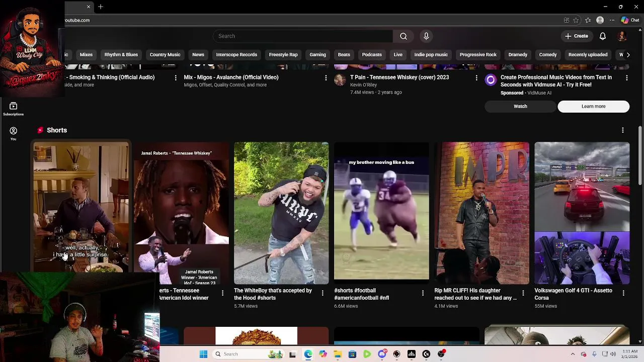Open options for Smoking & Thinking video
The width and height of the screenshot is (644, 362).
(x=175, y=78)
